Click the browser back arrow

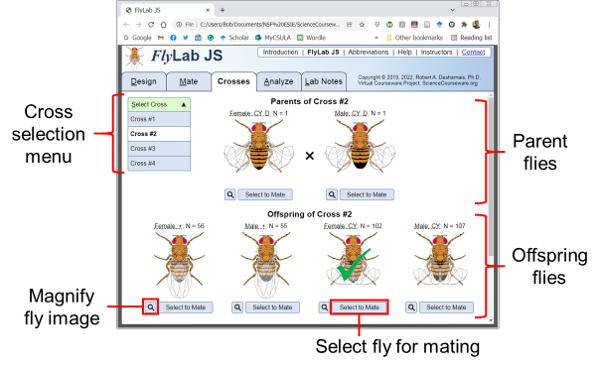(x=126, y=24)
